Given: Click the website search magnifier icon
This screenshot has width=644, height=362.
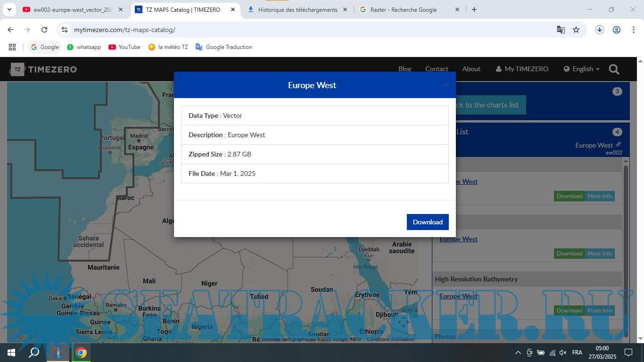Looking at the screenshot, I should [x=614, y=69].
